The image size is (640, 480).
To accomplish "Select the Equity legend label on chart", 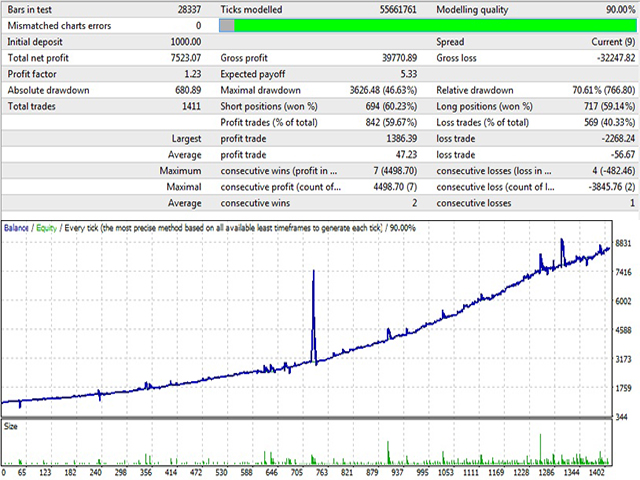I will [x=46, y=228].
